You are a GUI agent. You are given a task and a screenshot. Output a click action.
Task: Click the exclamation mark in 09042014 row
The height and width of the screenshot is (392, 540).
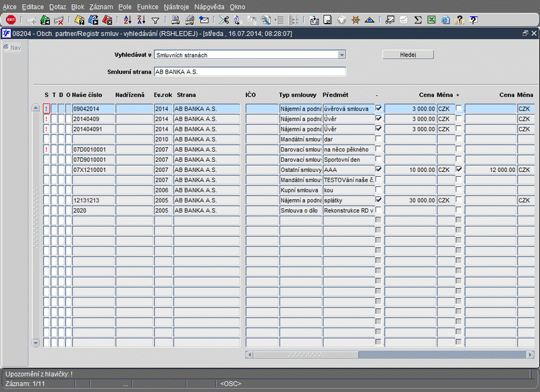[47, 109]
